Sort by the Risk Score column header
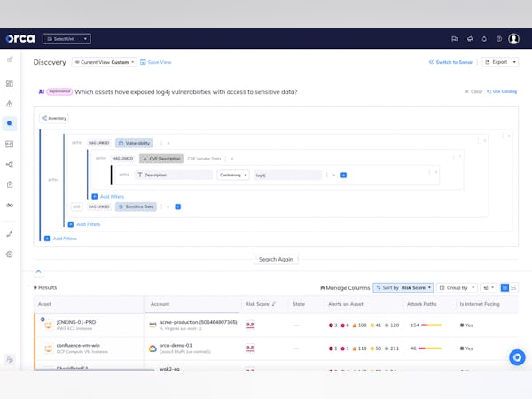The width and height of the screenshot is (532, 399). [260, 304]
